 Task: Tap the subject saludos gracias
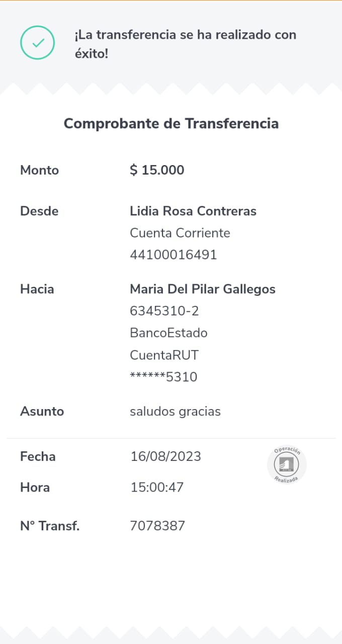pos(175,412)
